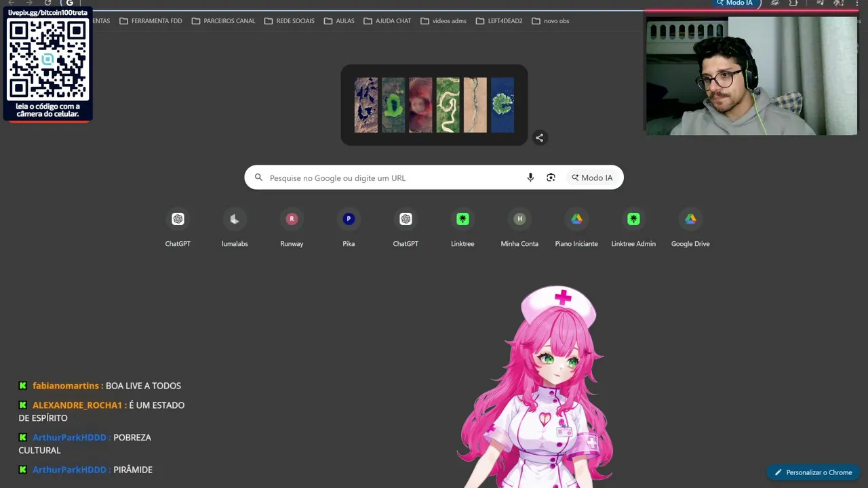The height and width of the screenshot is (488, 868).
Task: Open the ChatGPT shortcut beside lumalabs
Action: point(178,228)
